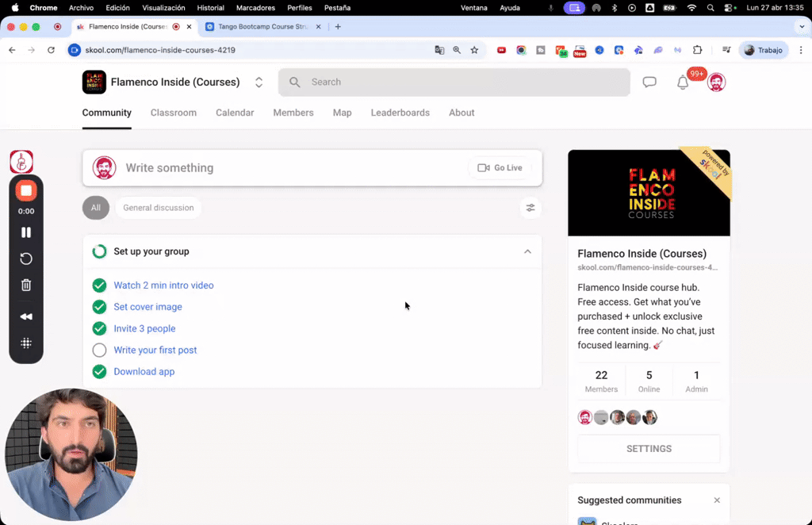Image resolution: width=812 pixels, height=525 pixels.
Task: Open the Write your first post link
Action: click(x=155, y=350)
